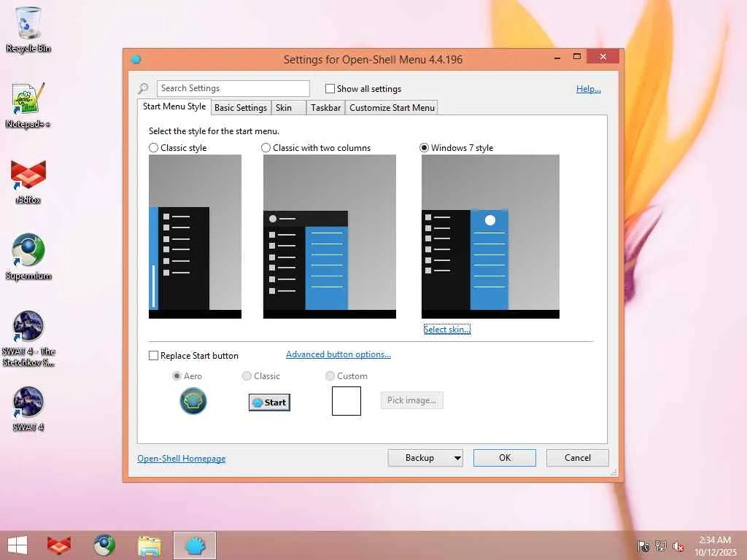
Task: Open the Basic Settings tab
Action: [x=241, y=108]
